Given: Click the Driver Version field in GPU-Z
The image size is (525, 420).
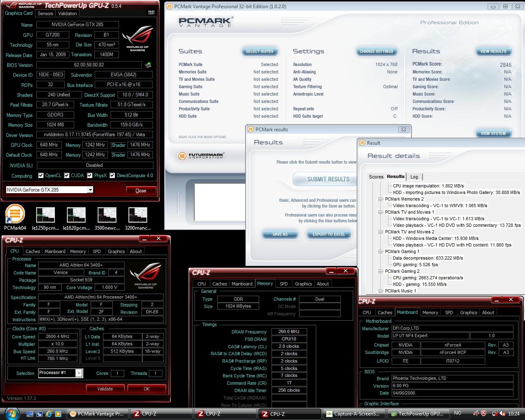Looking at the screenshot, I should [x=95, y=135].
